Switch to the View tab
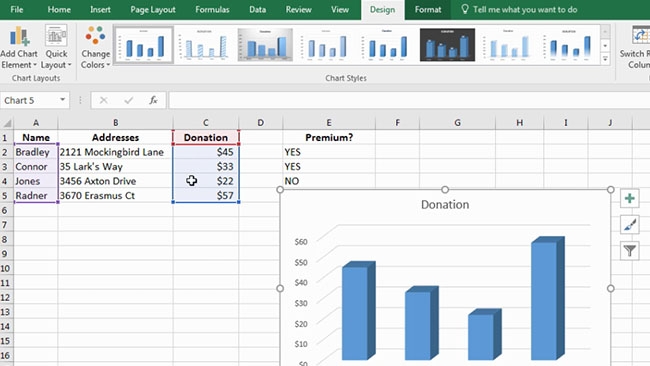Screen dimensions: 650x366 tap(340, 10)
